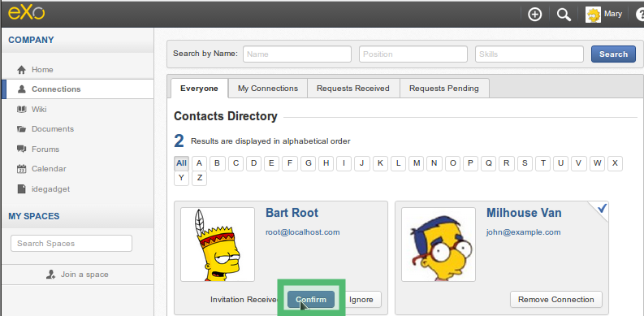Viewport: 644px width, 316px height.
Task: Focus the Name search field
Action: tap(297, 54)
